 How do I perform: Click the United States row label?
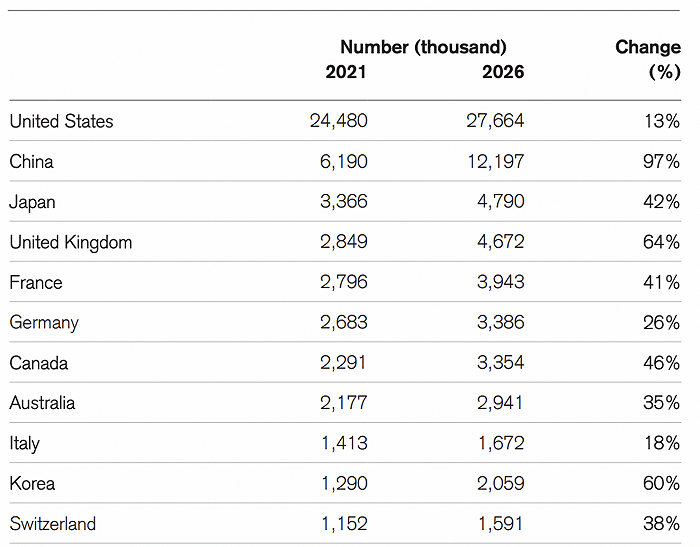[x=61, y=121]
